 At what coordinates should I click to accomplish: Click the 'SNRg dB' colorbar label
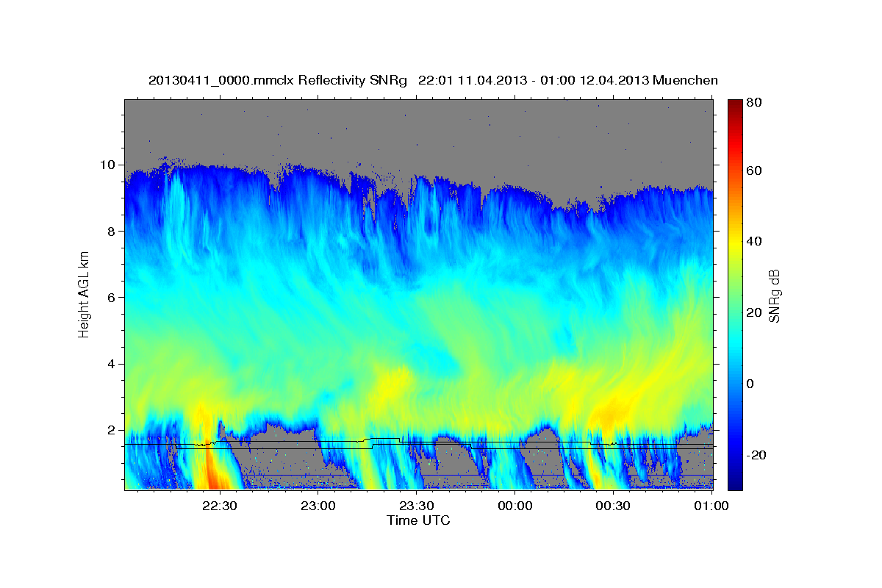point(773,296)
